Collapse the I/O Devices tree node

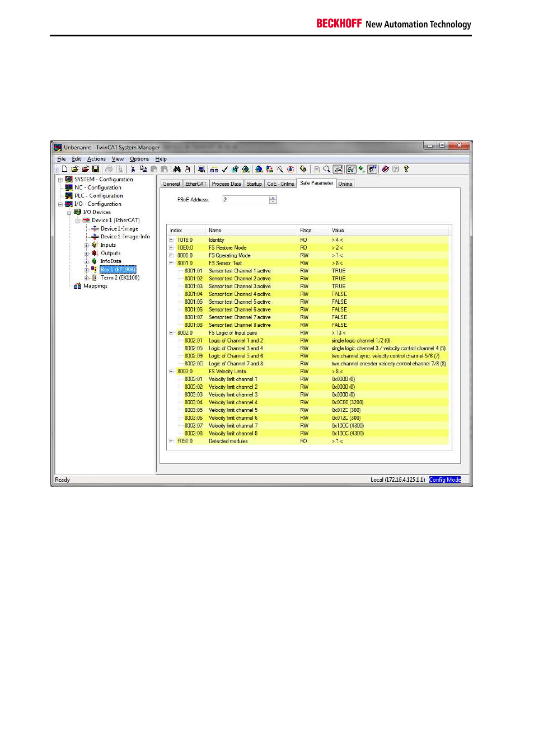(x=69, y=212)
